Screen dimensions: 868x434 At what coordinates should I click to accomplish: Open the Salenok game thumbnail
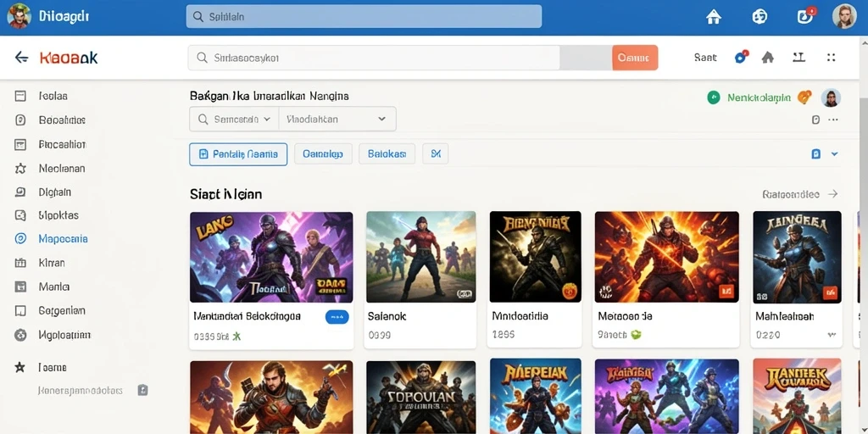[x=420, y=257]
